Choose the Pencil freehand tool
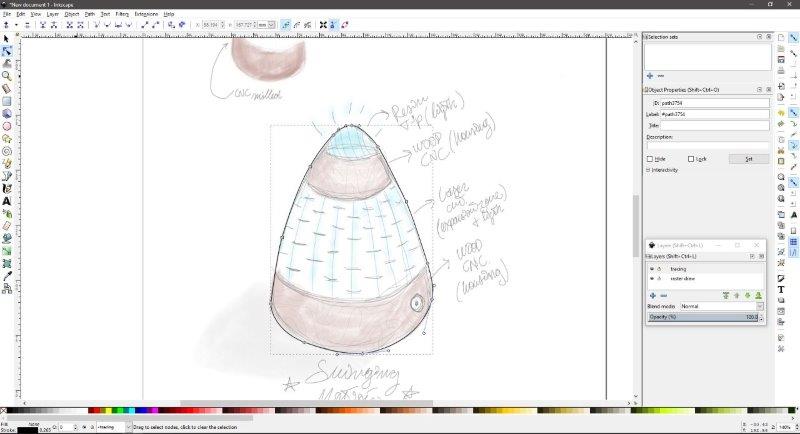 pyautogui.click(x=7, y=164)
